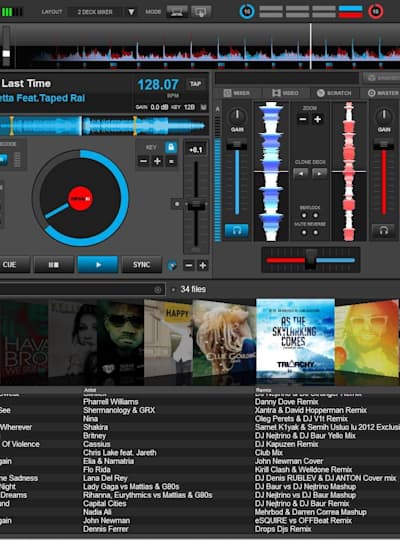Click the SYNC button
Image resolution: width=400 pixels, height=540 pixels.
(142, 264)
